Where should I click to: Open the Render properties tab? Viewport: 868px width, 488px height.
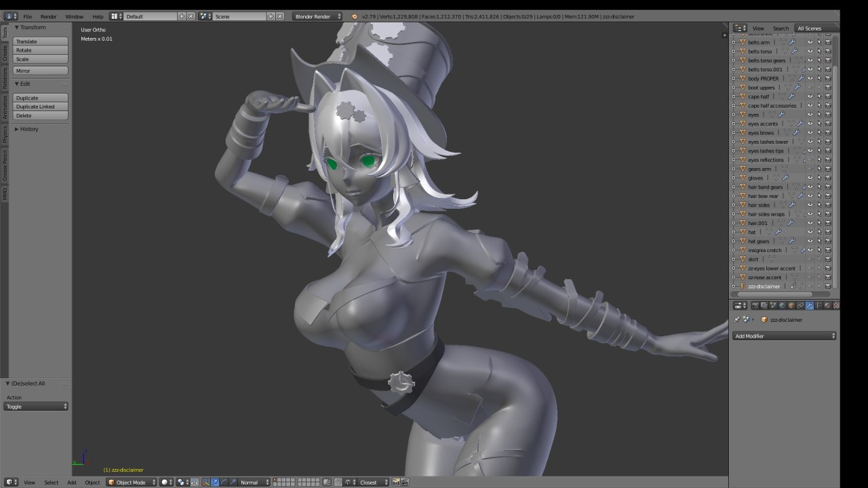[755, 306]
